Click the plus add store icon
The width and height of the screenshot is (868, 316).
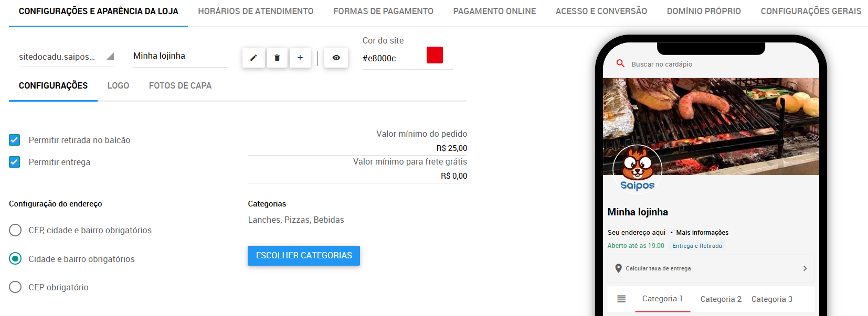pos(300,58)
